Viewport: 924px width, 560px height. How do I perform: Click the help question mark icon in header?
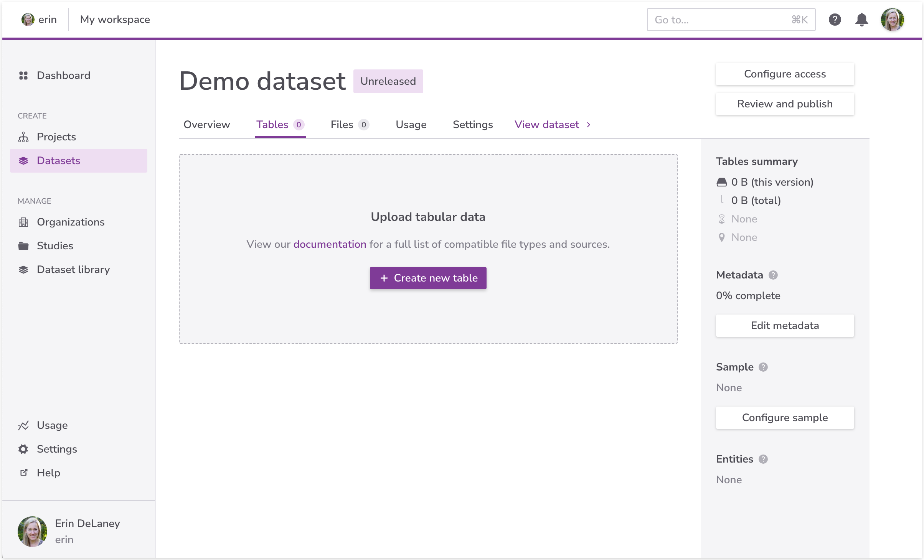pyautogui.click(x=835, y=20)
